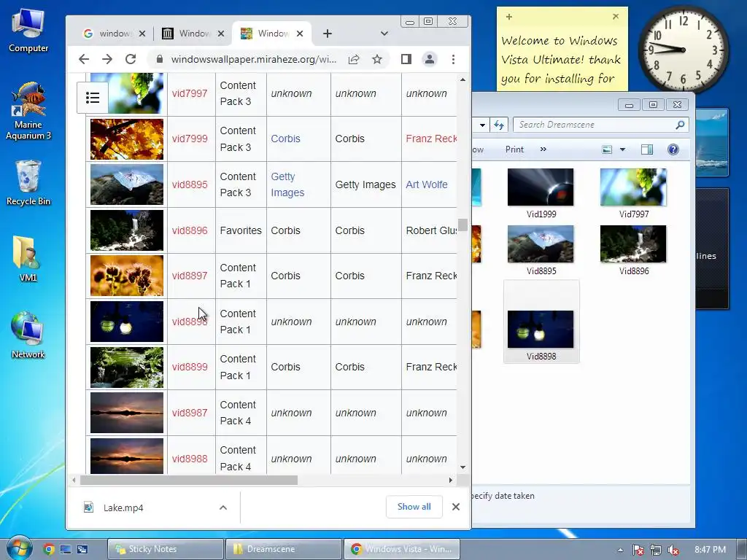The height and width of the screenshot is (560, 747).
Task: Click the Windows Start orb
Action: (x=20, y=548)
